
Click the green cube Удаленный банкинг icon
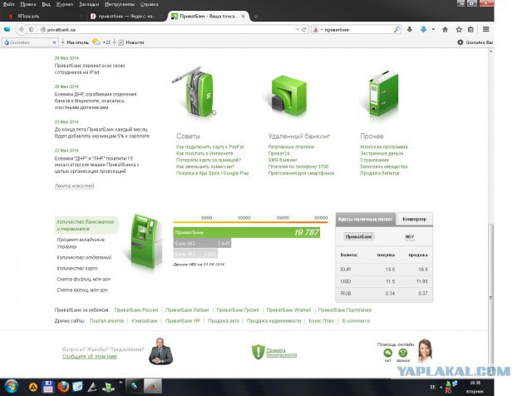[x=288, y=95]
